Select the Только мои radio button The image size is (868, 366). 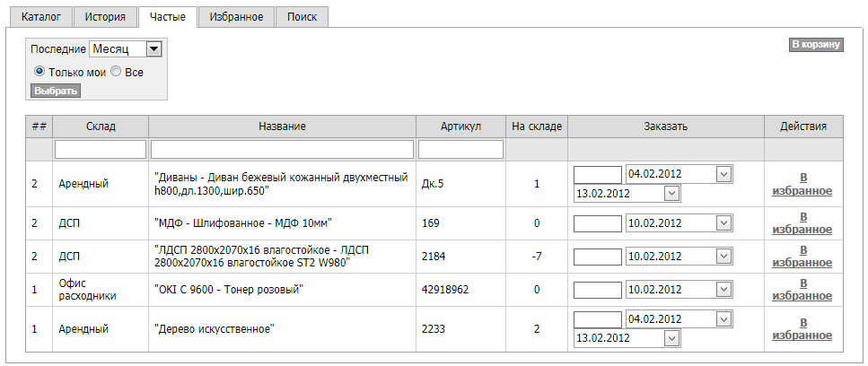[x=39, y=72]
